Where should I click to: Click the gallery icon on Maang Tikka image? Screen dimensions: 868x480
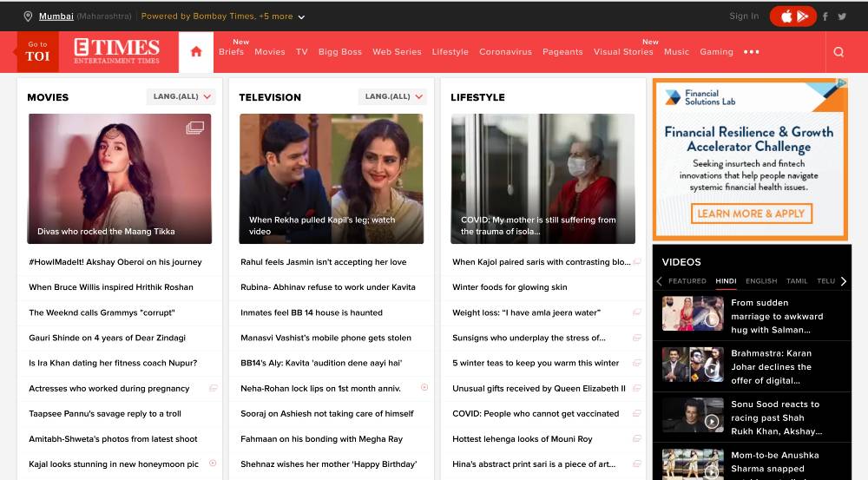(194, 128)
